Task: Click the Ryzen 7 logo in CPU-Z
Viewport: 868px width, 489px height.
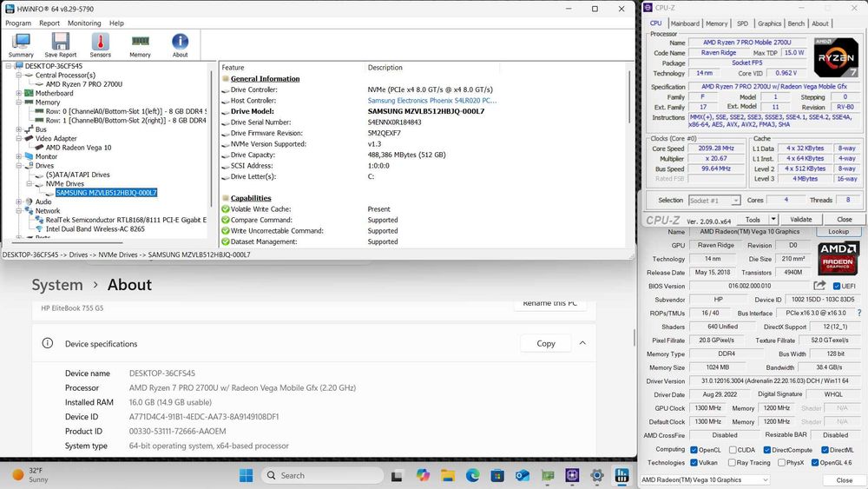Action: (836, 57)
